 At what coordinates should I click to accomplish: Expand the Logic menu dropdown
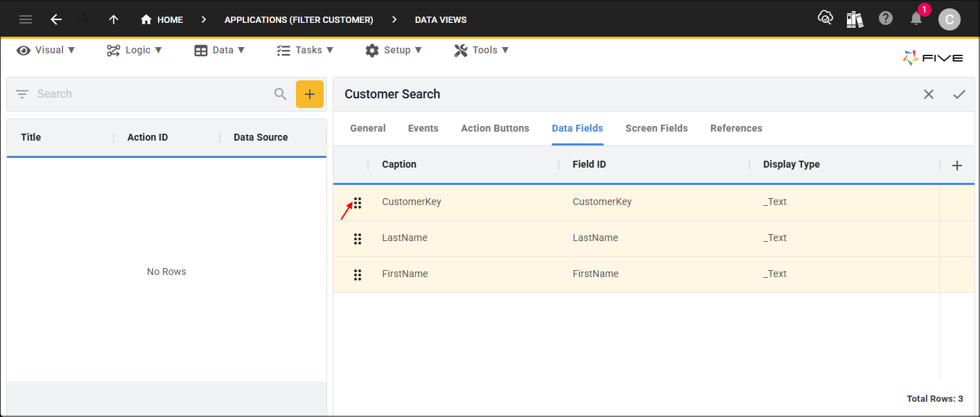tap(134, 50)
